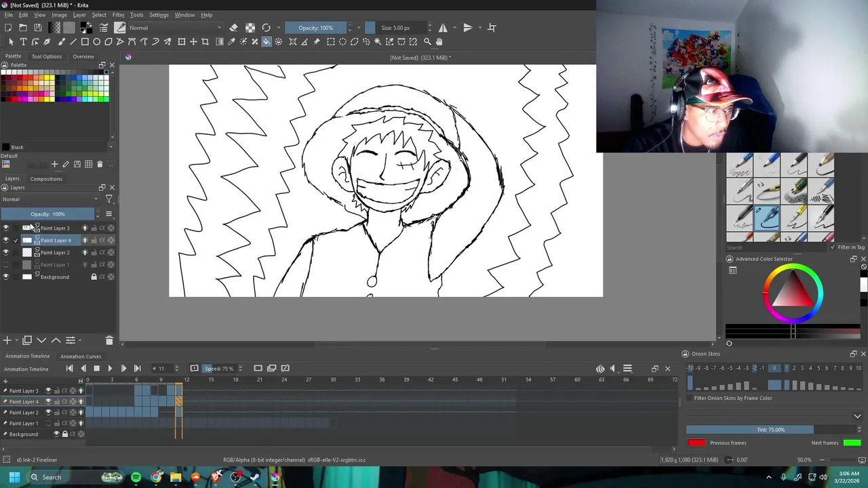868x488 pixels.
Task: Open Spotify from the Windows taskbar
Action: tap(136, 477)
